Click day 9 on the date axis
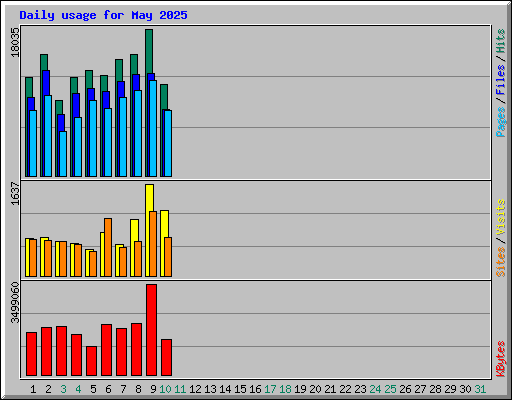 click(153, 389)
